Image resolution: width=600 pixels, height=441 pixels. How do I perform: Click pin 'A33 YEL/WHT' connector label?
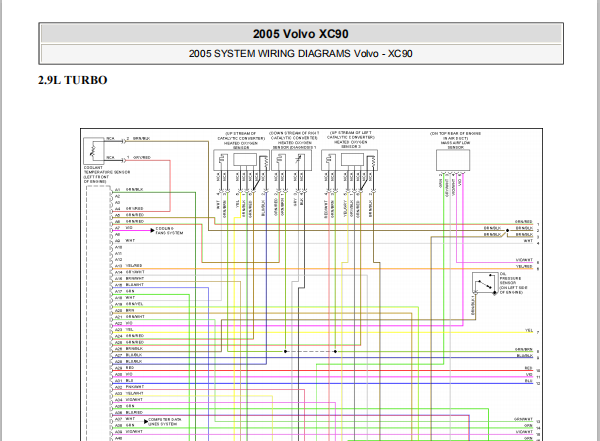point(129,394)
